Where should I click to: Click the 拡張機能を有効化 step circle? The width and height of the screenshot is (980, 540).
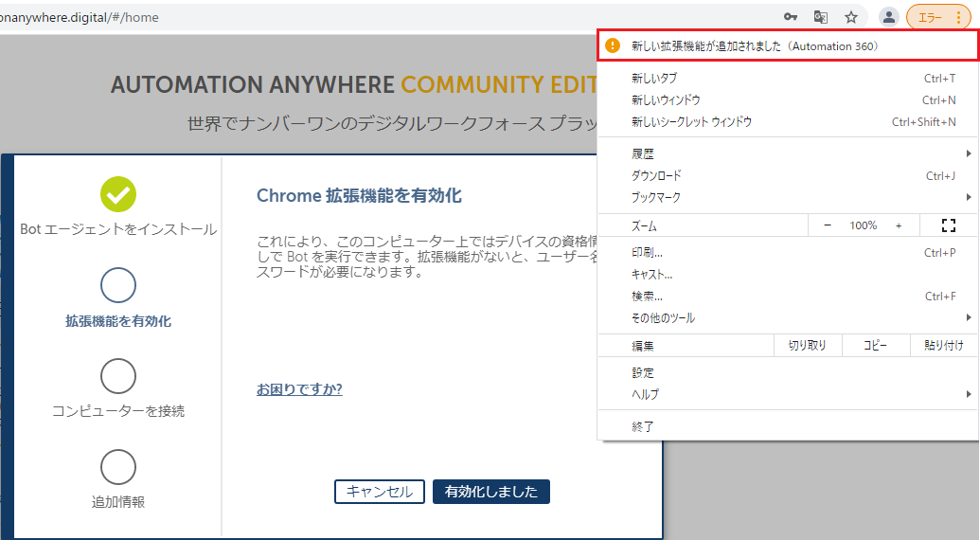(118, 285)
